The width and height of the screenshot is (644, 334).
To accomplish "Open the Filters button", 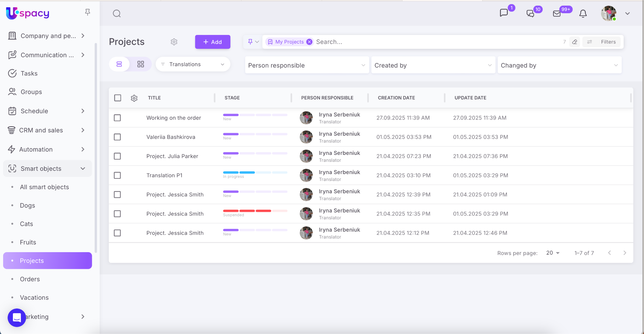I will tap(602, 42).
